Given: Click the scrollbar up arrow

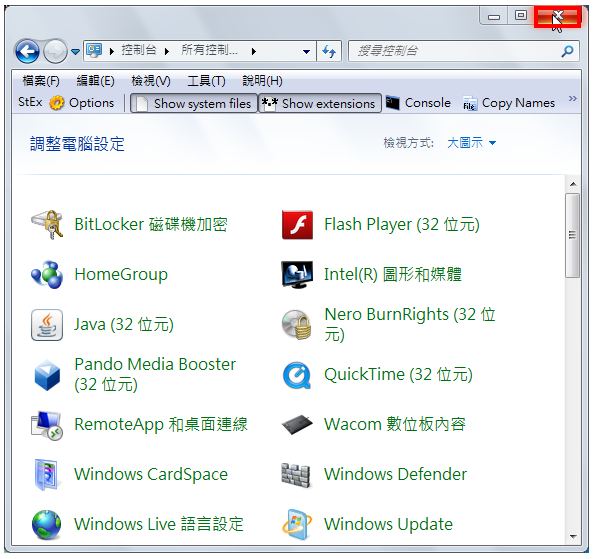Looking at the screenshot, I should click(x=573, y=184).
